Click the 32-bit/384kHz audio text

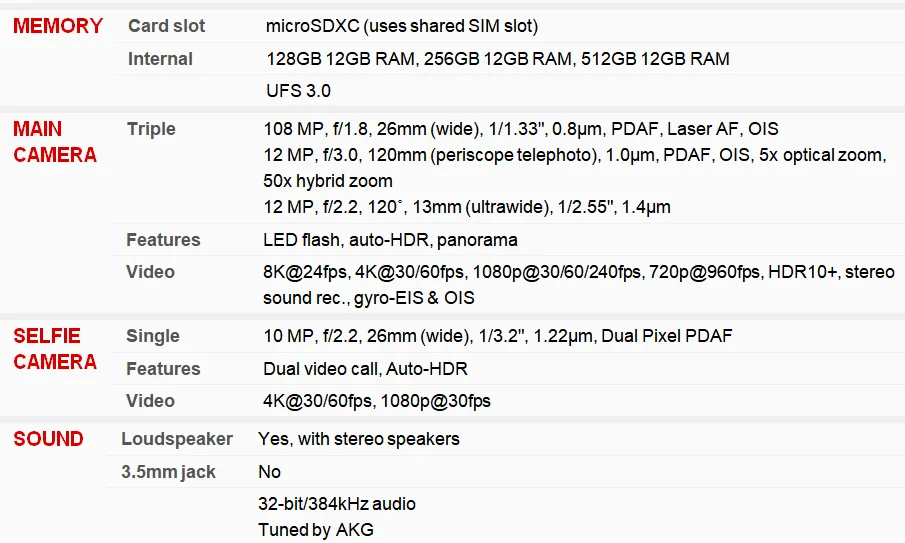point(336,504)
